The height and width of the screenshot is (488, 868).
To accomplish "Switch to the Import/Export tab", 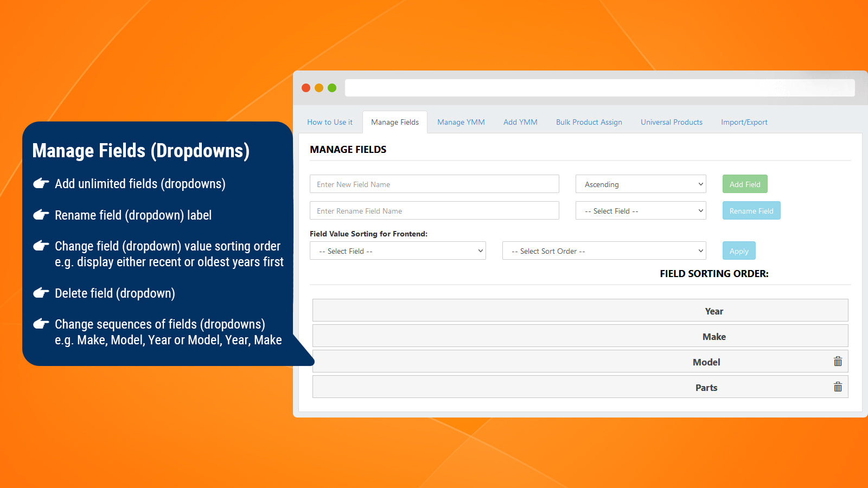I will [744, 122].
